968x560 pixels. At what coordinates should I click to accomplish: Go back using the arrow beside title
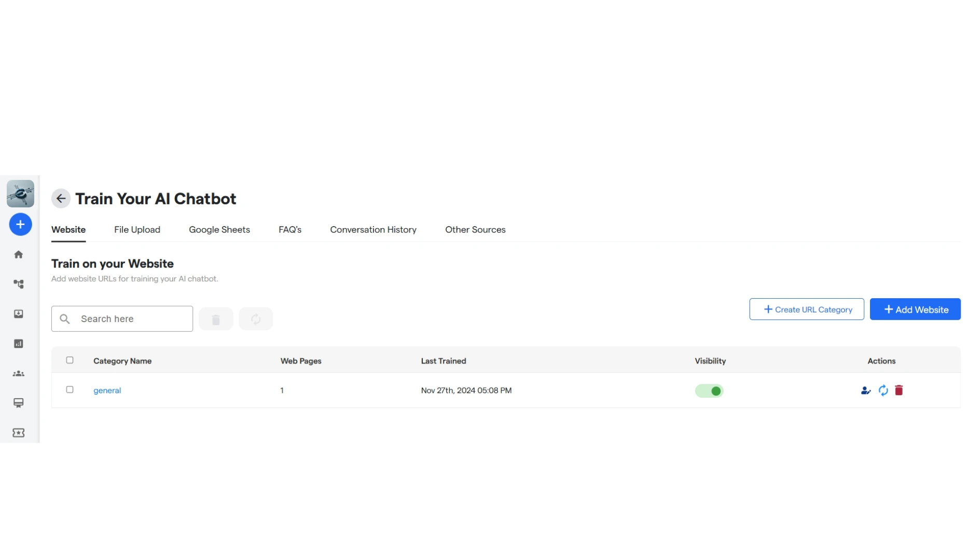61,199
